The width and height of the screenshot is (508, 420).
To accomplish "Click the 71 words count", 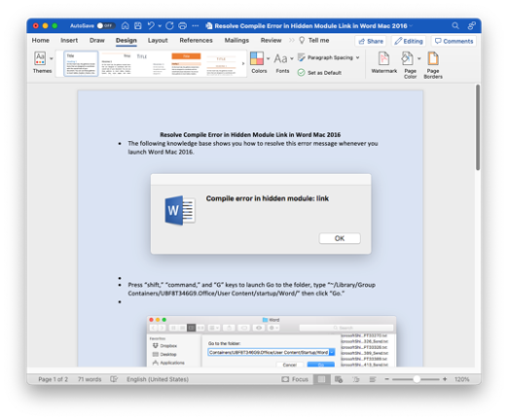I will click(90, 379).
